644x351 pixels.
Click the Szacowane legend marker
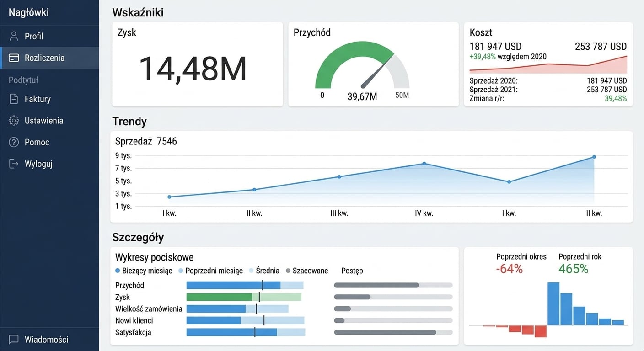[x=288, y=271]
